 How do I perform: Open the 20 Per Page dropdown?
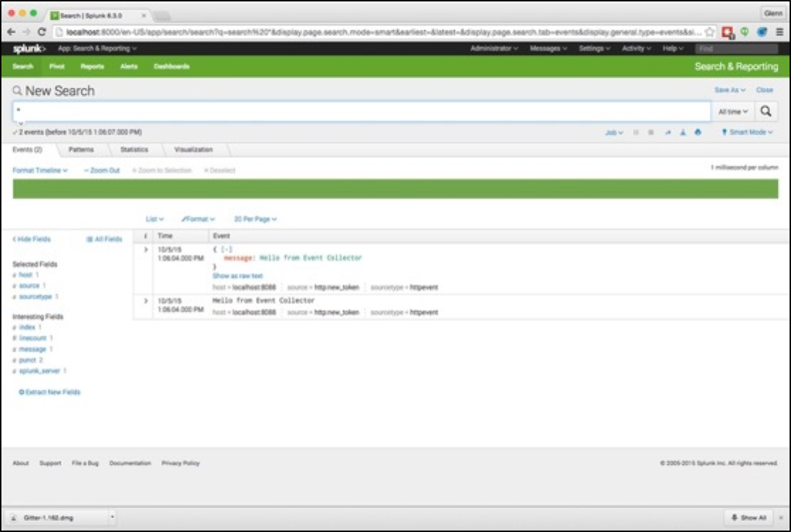pos(255,220)
